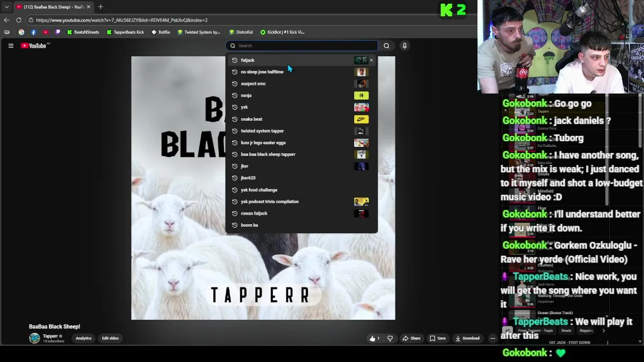
Task: Focus the YouTube search field
Action: point(302,46)
